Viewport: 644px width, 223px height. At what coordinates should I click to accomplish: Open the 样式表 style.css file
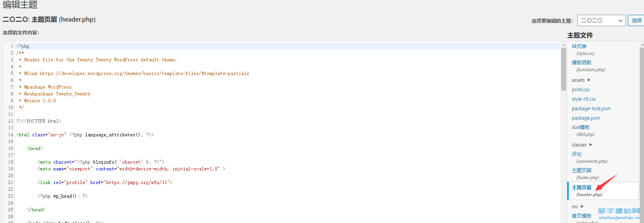(583, 50)
